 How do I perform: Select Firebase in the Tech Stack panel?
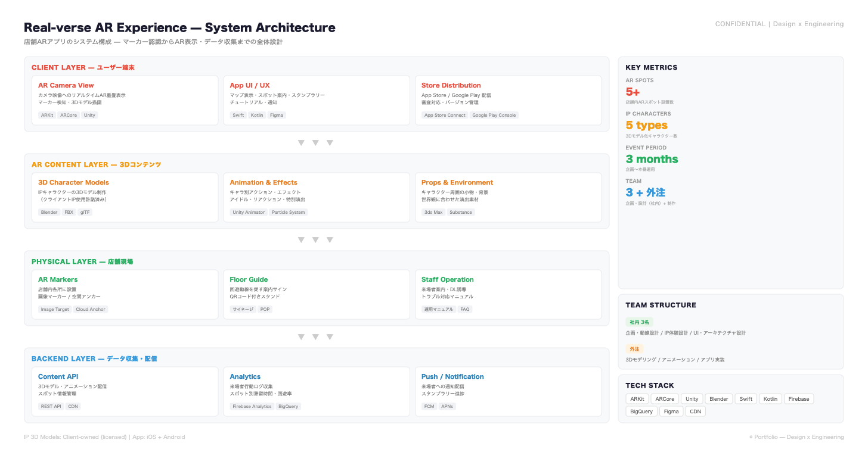click(799, 399)
